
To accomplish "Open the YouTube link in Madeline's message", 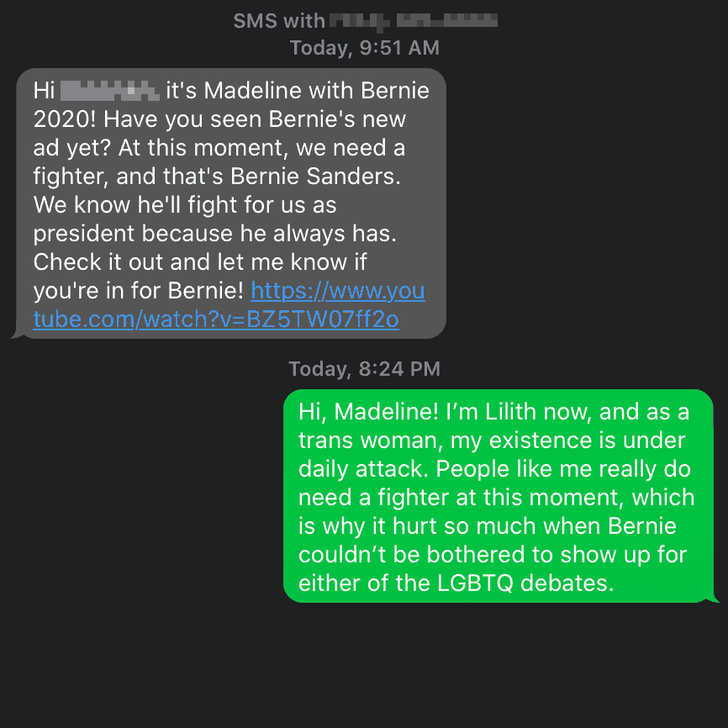I will (x=215, y=319).
